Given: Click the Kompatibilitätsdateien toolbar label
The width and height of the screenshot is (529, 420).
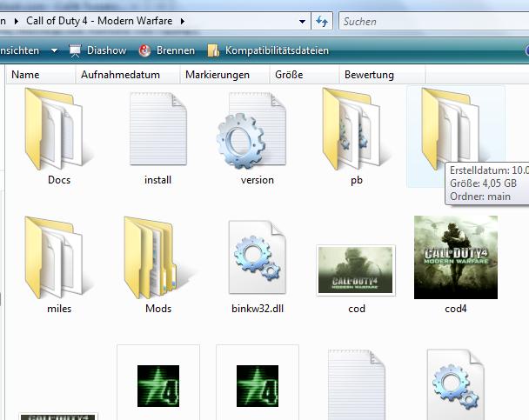Looking at the screenshot, I should click(x=277, y=50).
